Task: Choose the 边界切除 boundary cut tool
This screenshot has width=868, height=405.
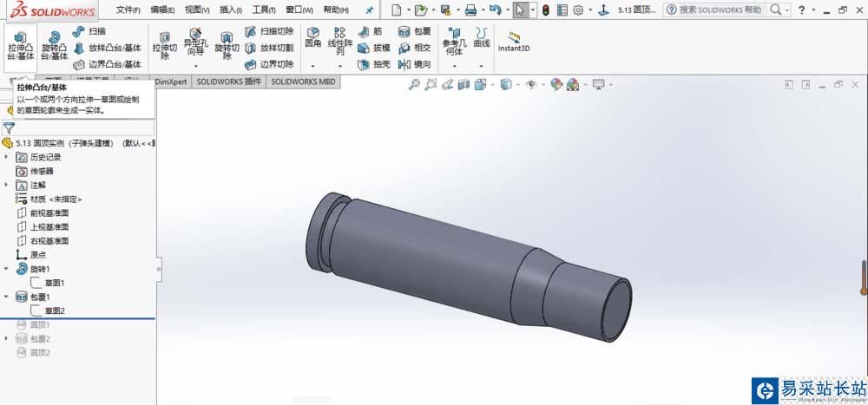Action: tap(269, 65)
